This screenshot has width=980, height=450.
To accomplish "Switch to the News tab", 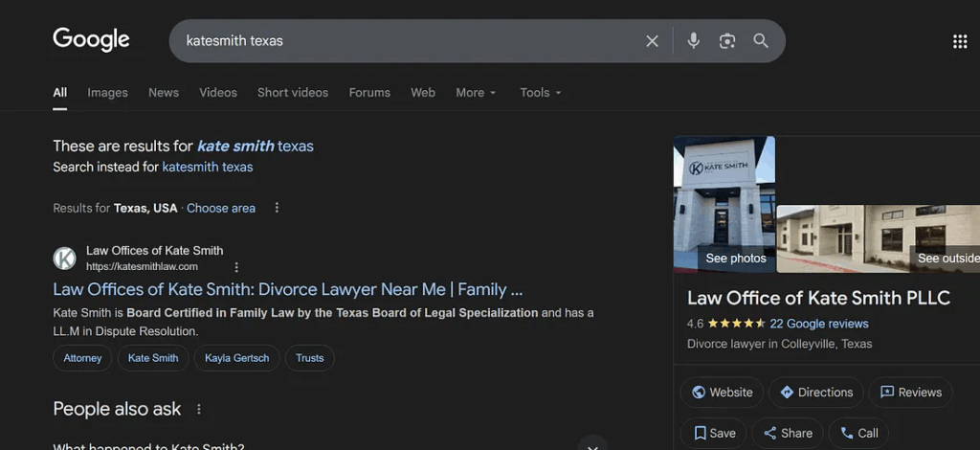I will (164, 93).
